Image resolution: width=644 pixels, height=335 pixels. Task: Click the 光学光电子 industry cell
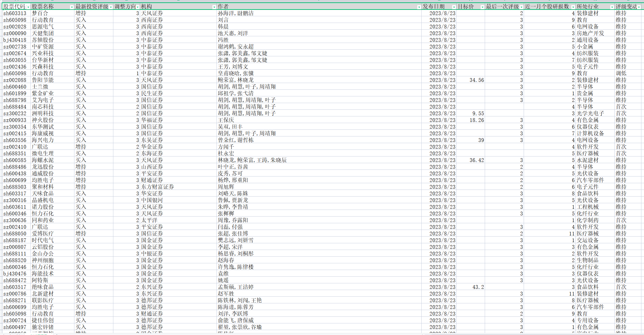tap(595, 114)
